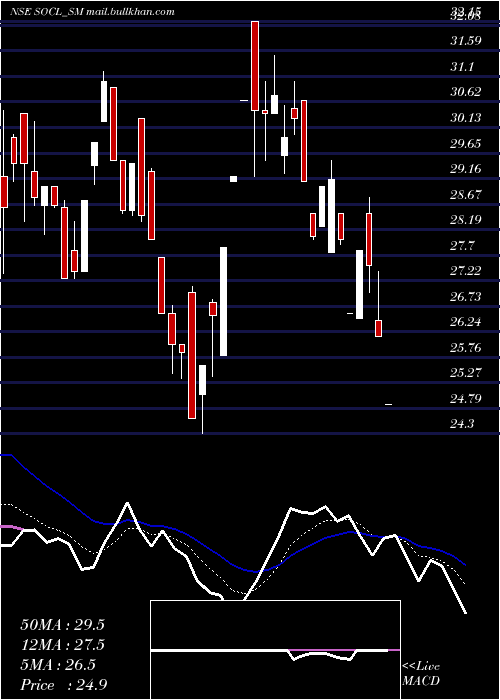Click the 31.59 price axis label
The height and width of the screenshot is (700, 500).
coord(466,41)
